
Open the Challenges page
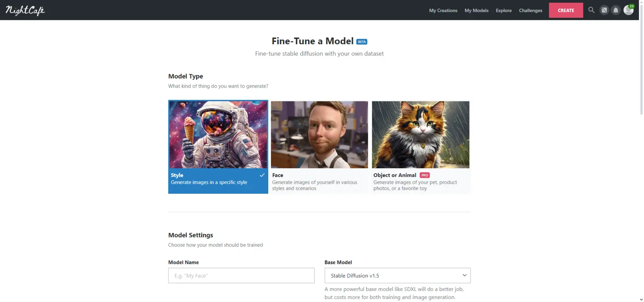click(x=531, y=11)
